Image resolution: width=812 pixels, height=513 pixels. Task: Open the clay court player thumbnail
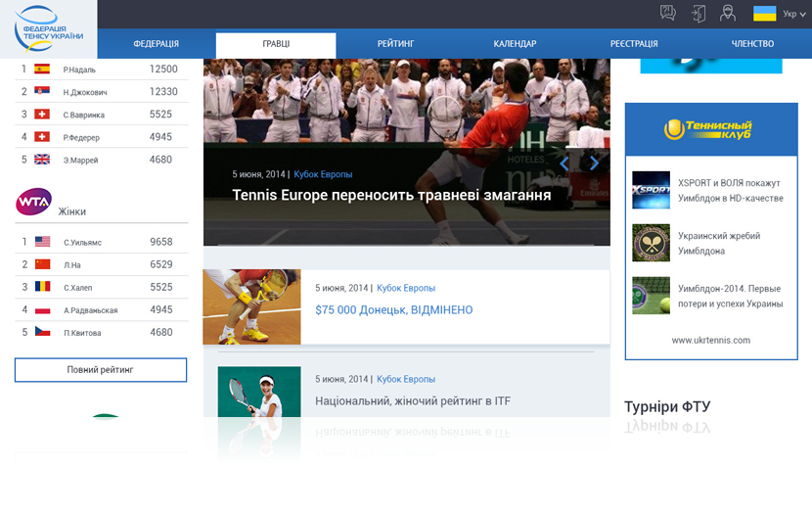point(251,306)
